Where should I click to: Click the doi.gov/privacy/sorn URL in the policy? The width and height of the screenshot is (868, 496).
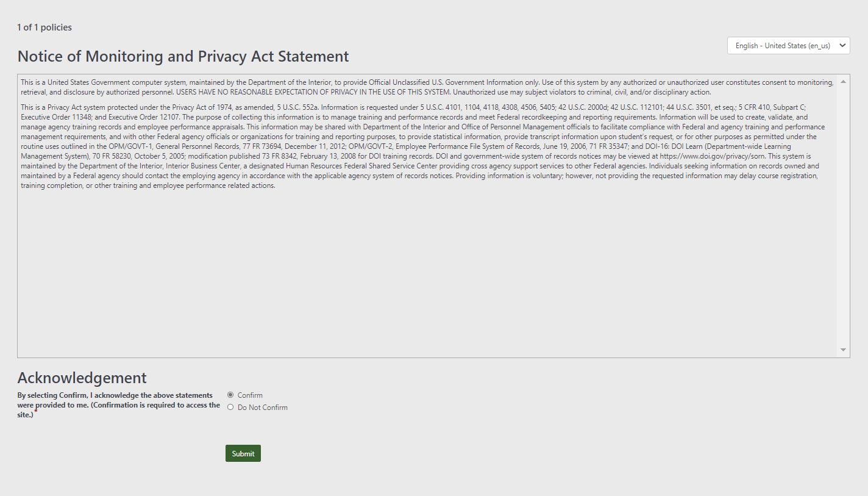click(713, 156)
